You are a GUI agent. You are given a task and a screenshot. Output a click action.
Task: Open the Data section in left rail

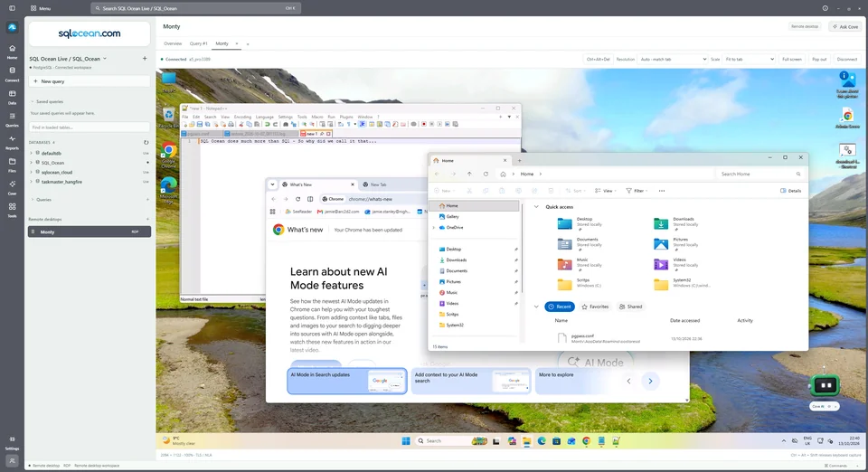click(12, 97)
